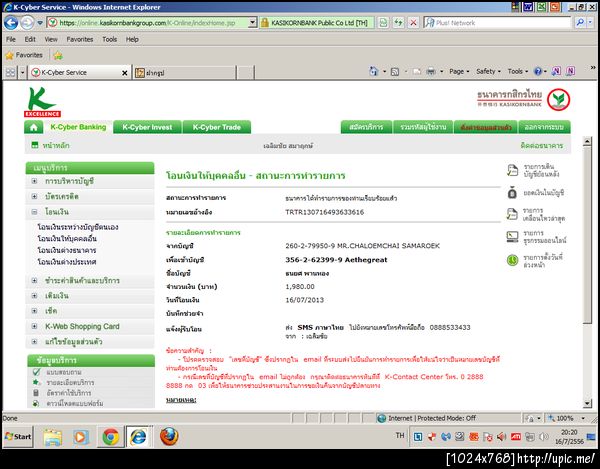
Task: Click the Help question mark icon
Action: coord(538,72)
